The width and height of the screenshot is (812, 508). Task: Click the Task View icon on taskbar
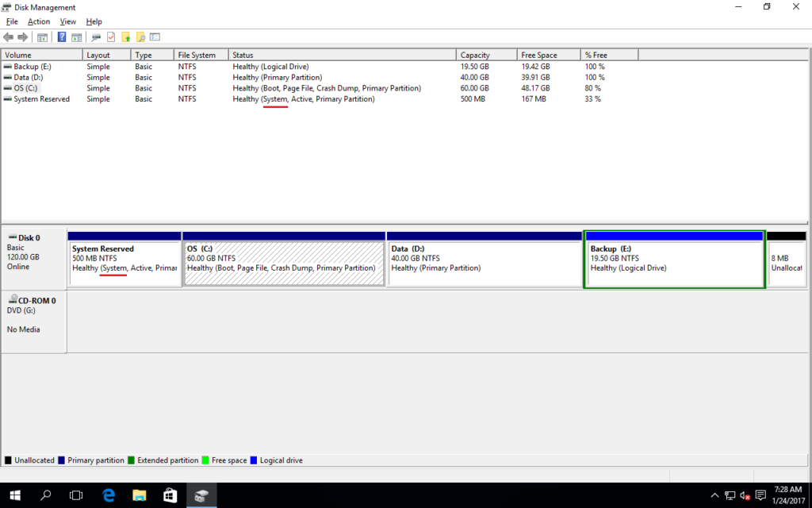[76, 495]
